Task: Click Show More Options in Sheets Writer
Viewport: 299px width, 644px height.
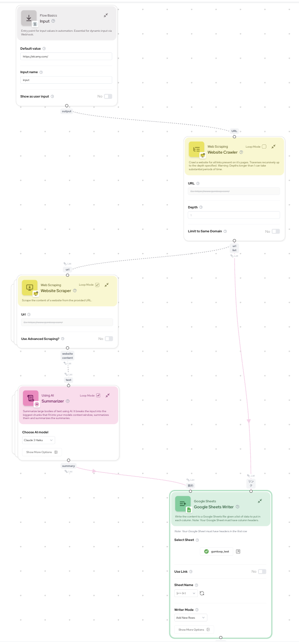Action: pos(194,629)
